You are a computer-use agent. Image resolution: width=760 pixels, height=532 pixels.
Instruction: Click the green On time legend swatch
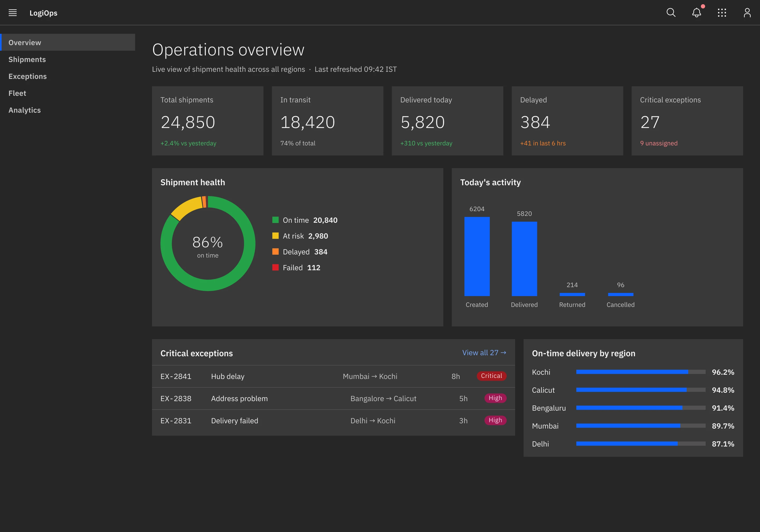click(275, 220)
